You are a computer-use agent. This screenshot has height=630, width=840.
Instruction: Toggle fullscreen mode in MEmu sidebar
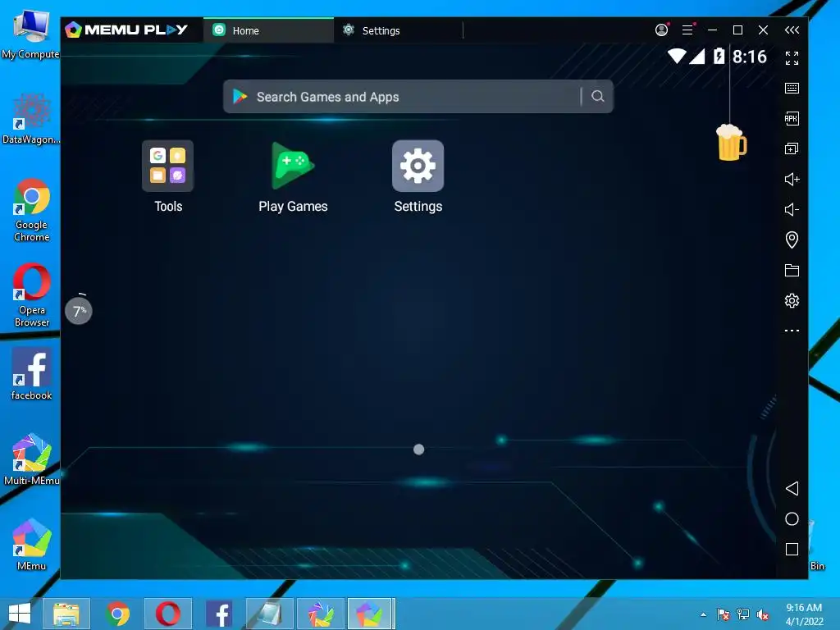[792, 58]
